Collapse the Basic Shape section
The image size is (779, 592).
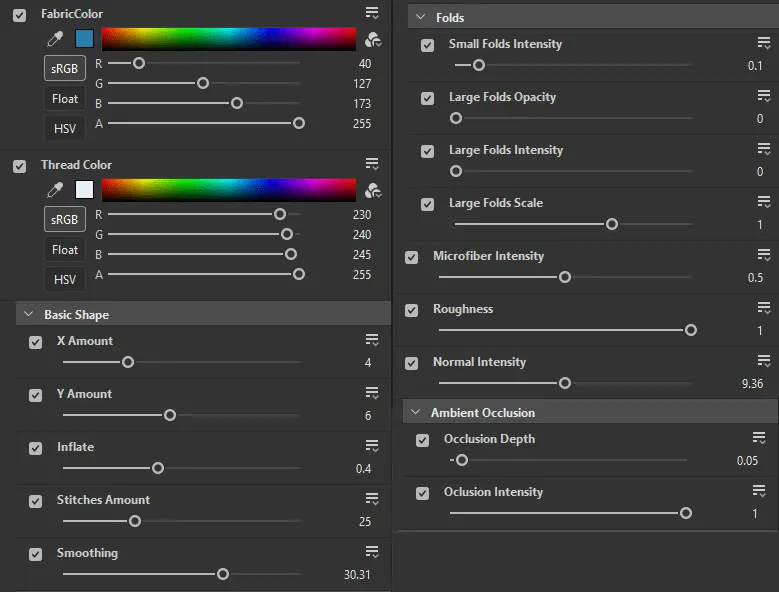tap(28, 314)
